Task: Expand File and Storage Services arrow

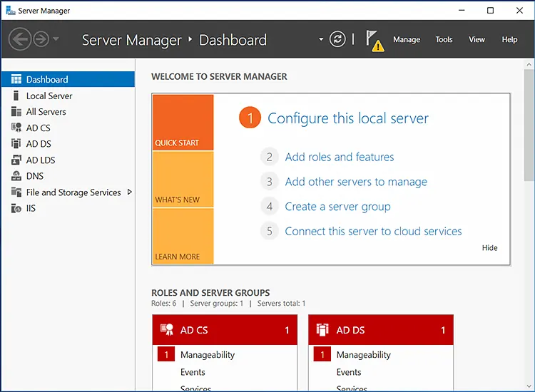Action: pyautogui.click(x=129, y=192)
